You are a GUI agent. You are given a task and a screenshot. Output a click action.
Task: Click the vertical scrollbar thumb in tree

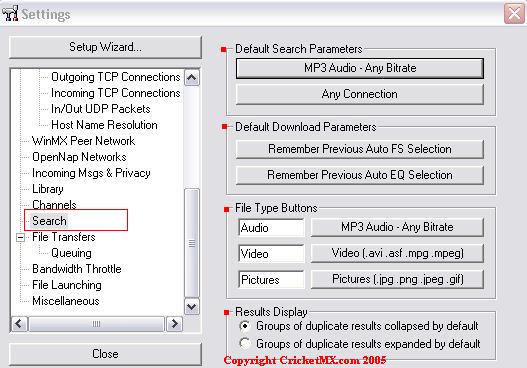pyautogui.click(x=192, y=243)
